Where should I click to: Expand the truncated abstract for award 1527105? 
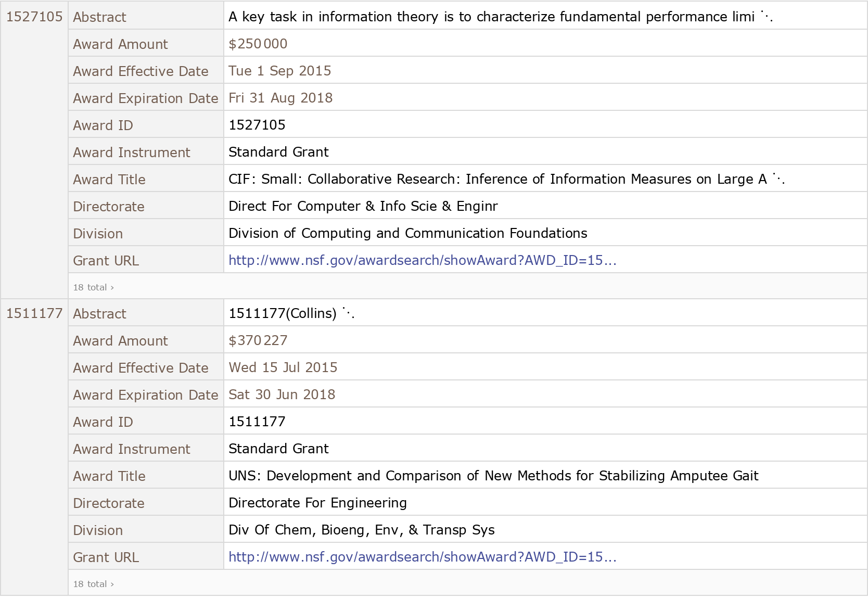click(x=767, y=17)
